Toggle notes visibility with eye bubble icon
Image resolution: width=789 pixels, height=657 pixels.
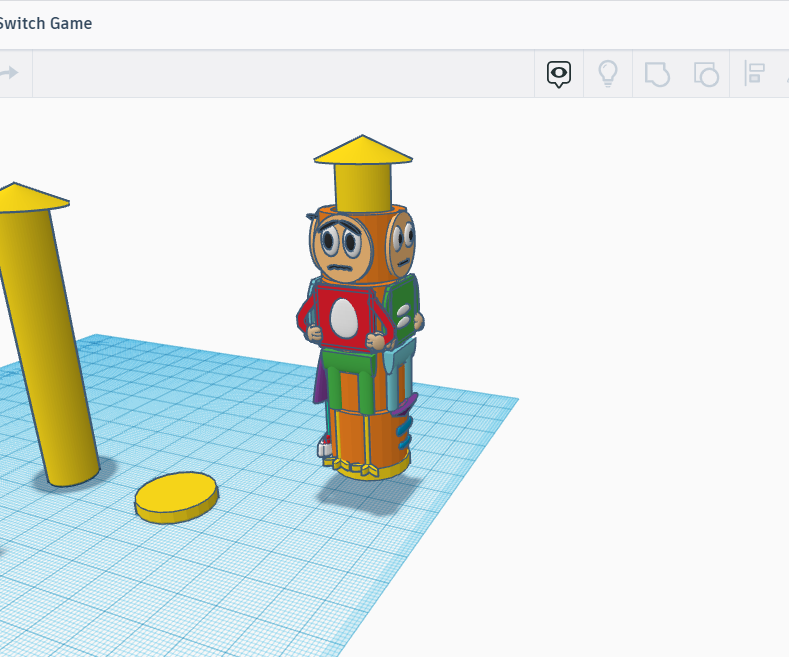559,73
